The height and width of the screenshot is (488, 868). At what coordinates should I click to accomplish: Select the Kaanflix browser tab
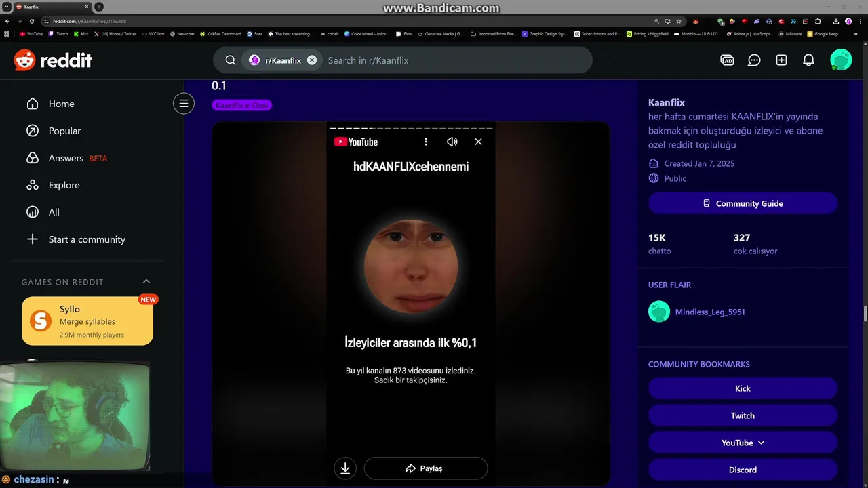[52, 7]
